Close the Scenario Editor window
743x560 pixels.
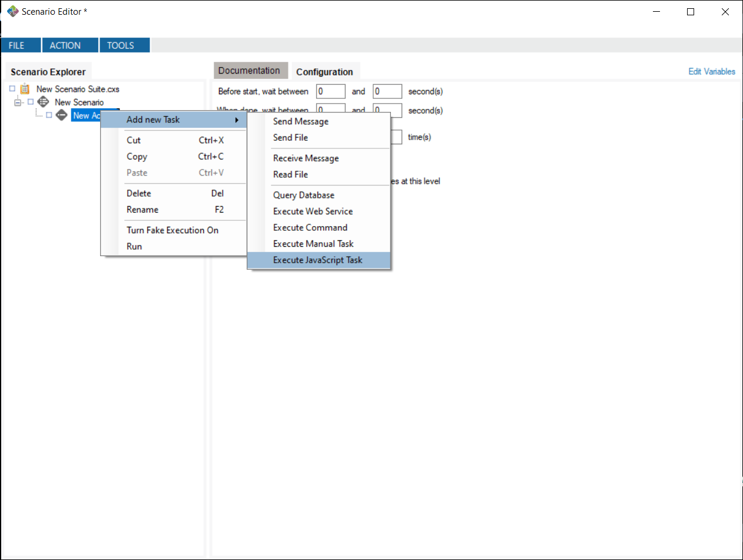[x=725, y=12]
